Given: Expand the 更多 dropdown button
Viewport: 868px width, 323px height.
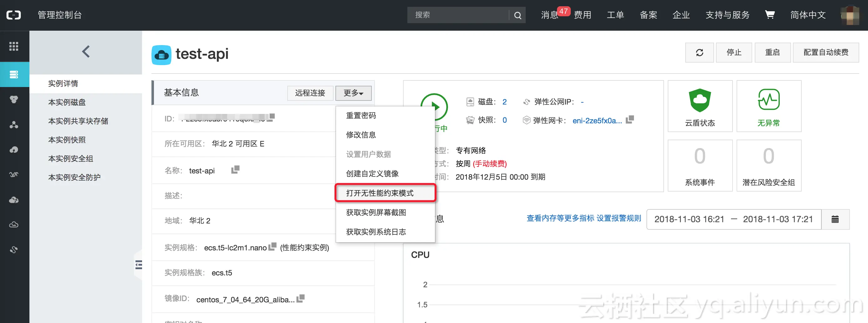Looking at the screenshot, I should coord(353,93).
